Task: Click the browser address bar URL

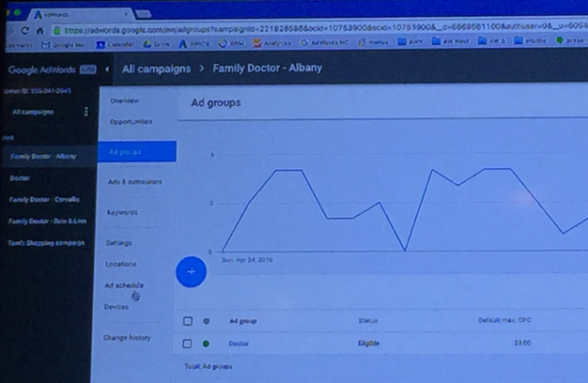Action: [x=326, y=28]
